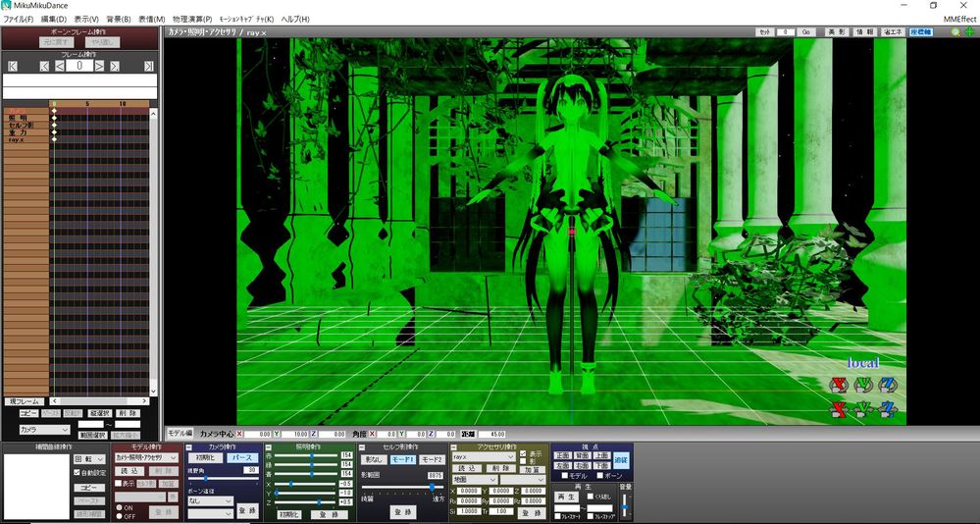The image size is (980, 524).
Task: Go to next keyframe button
Action: pos(115,66)
